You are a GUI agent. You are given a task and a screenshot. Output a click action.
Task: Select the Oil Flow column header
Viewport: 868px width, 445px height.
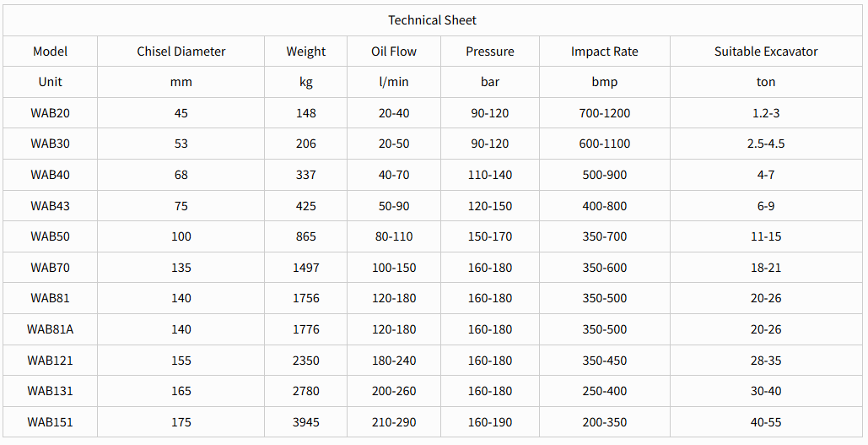click(394, 52)
